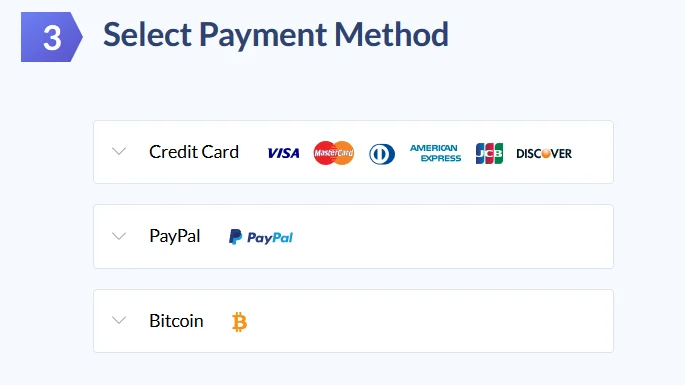Screen dimensions: 685x385
Task: Select the Credit Card text label
Action: click(194, 152)
